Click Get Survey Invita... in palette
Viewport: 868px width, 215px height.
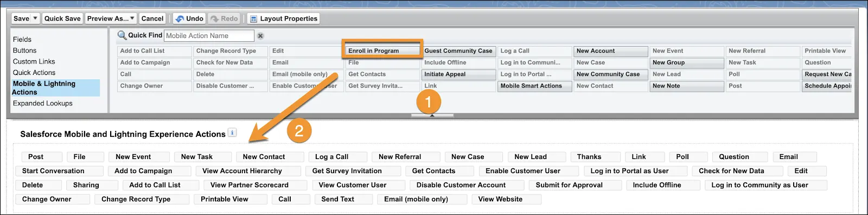coord(382,86)
